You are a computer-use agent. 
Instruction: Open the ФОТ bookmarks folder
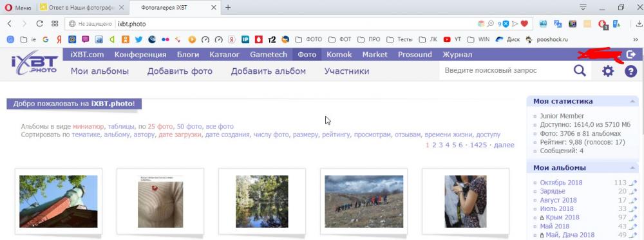click(x=340, y=40)
